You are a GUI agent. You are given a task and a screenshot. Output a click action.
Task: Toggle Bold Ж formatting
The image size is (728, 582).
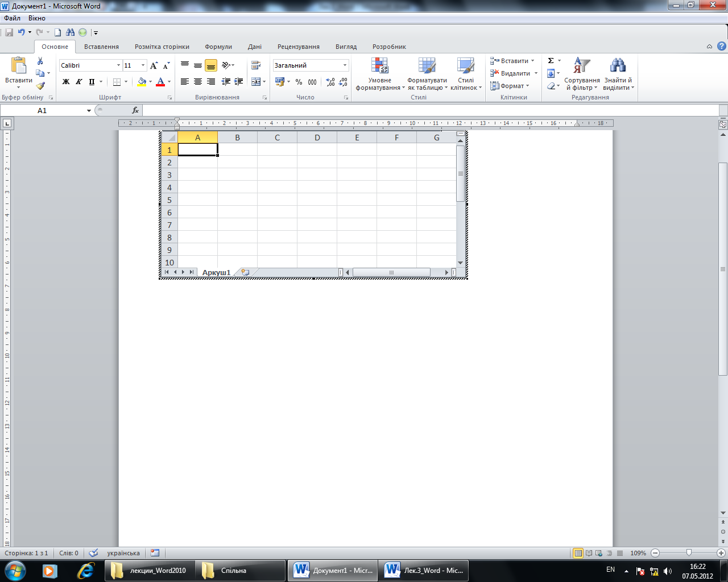click(66, 82)
